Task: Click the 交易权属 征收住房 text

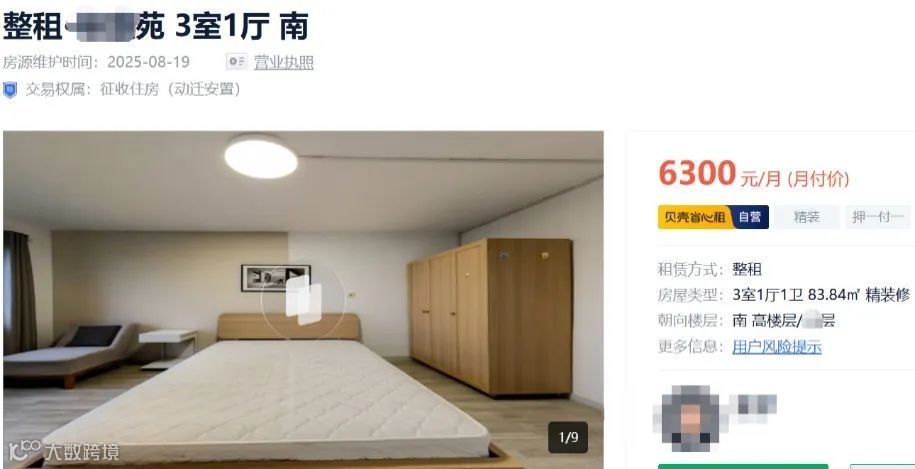Action: pyautogui.click(x=133, y=90)
